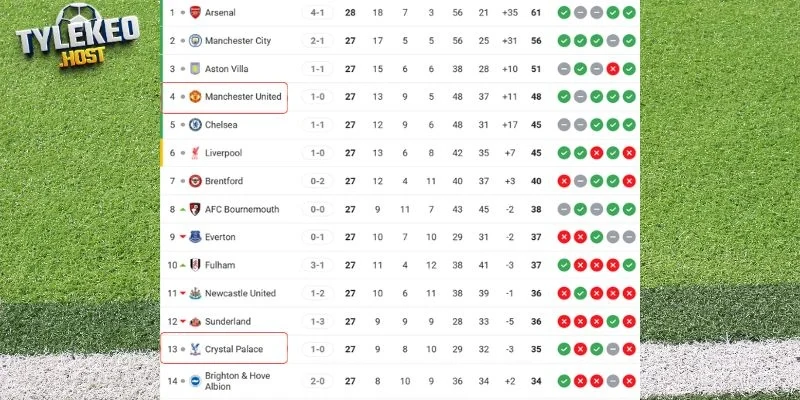Viewport: 800px width, 400px height.
Task: Click the Chelsea club crest
Action: (x=195, y=125)
